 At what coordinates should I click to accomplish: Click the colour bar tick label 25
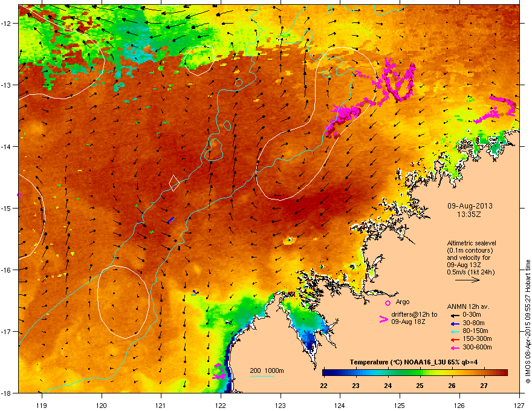pos(420,386)
